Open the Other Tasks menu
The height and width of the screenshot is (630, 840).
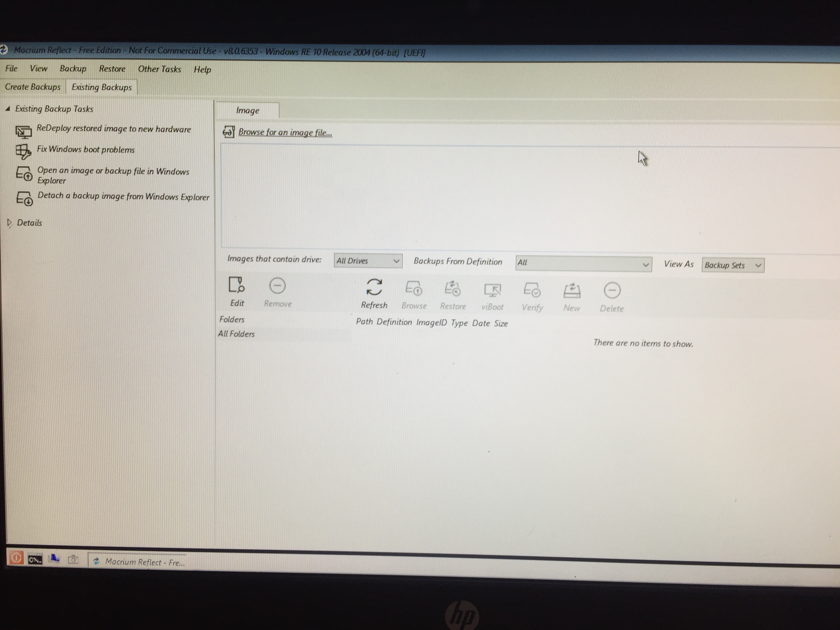(160, 69)
